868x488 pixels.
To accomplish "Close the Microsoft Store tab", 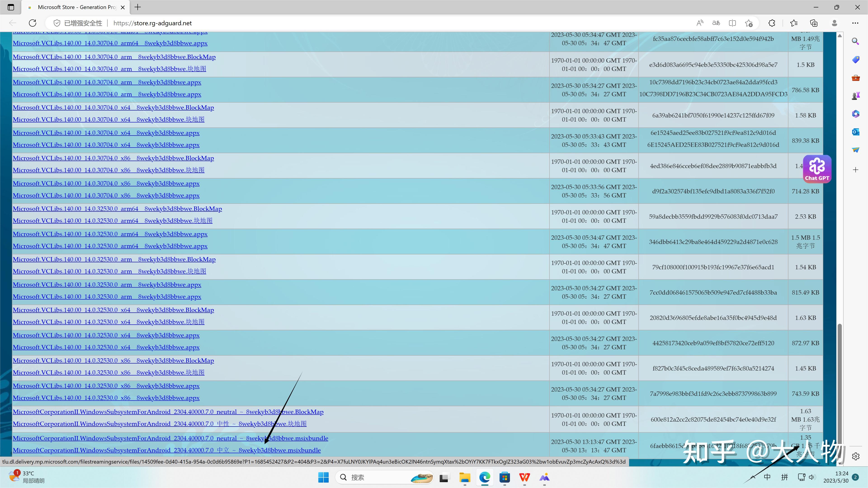I will 123,7.
